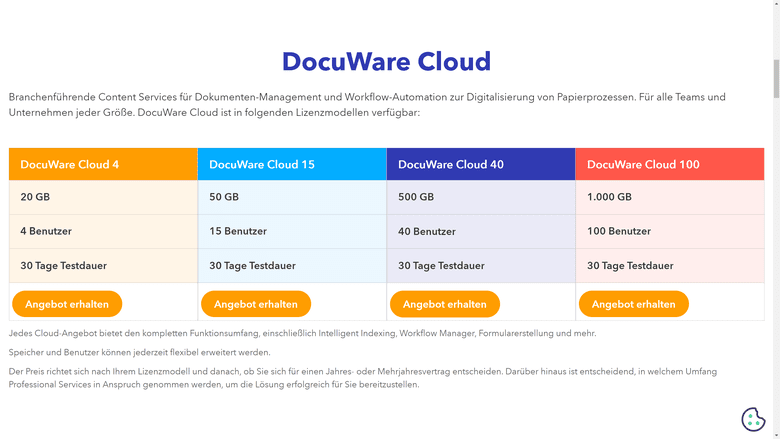Select the DocuWare Cloud 40 header
The image size is (780, 439).
(481, 164)
